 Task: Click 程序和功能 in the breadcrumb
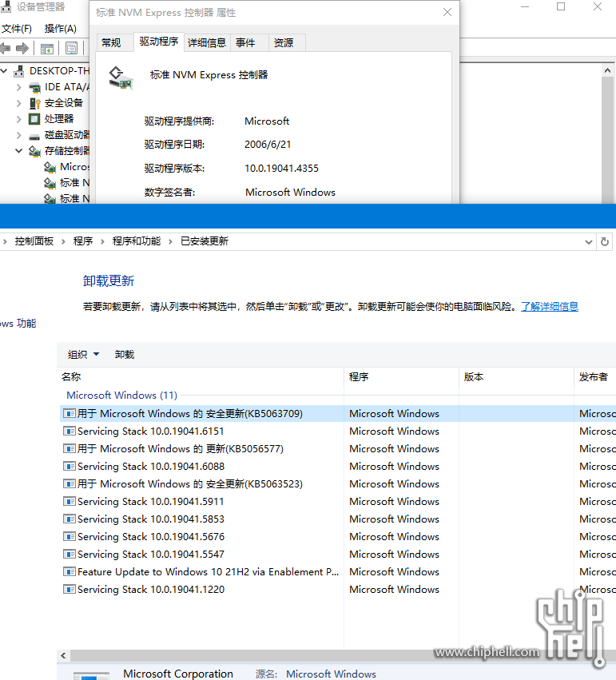137,241
